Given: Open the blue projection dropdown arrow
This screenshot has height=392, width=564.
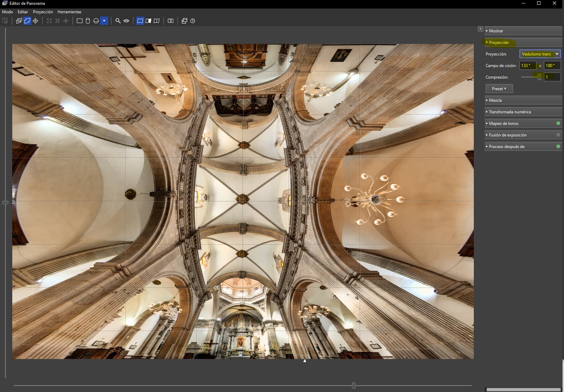Looking at the screenshot, I should [x=104, y=21].
